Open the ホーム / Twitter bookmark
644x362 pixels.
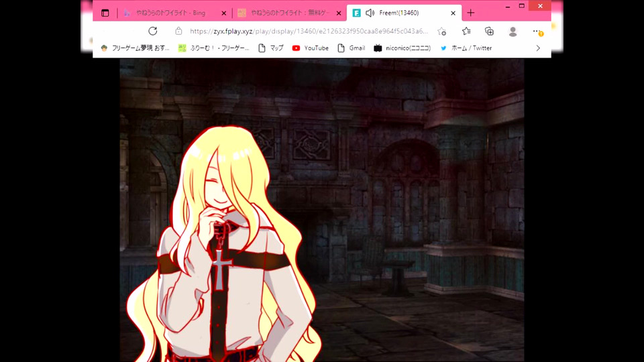[x=466, y=48]
